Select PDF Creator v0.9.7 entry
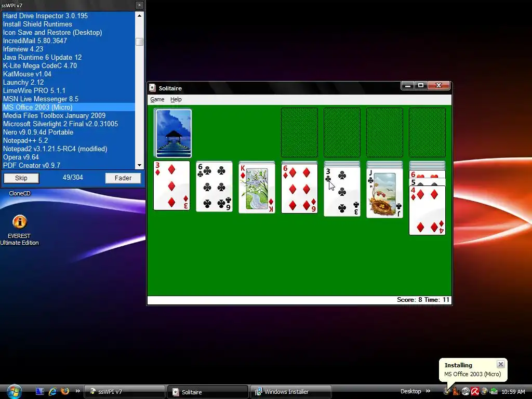Image resolution: width=532 pixels, height=399 pixels. click(69, 165)
